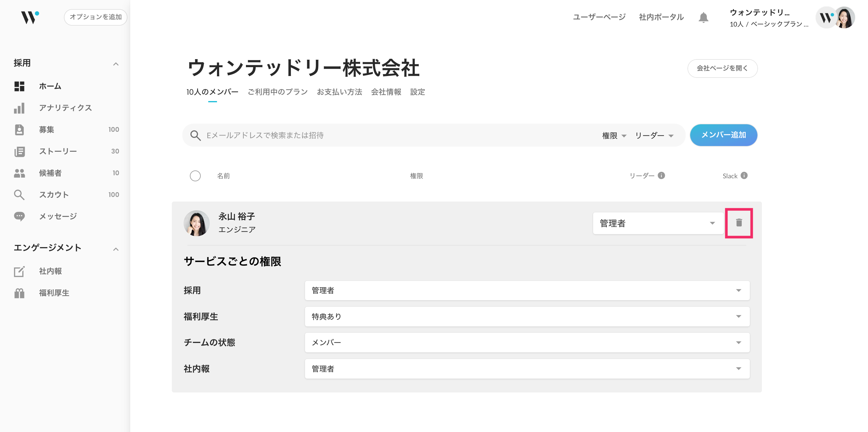The width and height of the screenshot is (868, 432).
Task: Click the 候補者 people icon
Action: point(19,173)
